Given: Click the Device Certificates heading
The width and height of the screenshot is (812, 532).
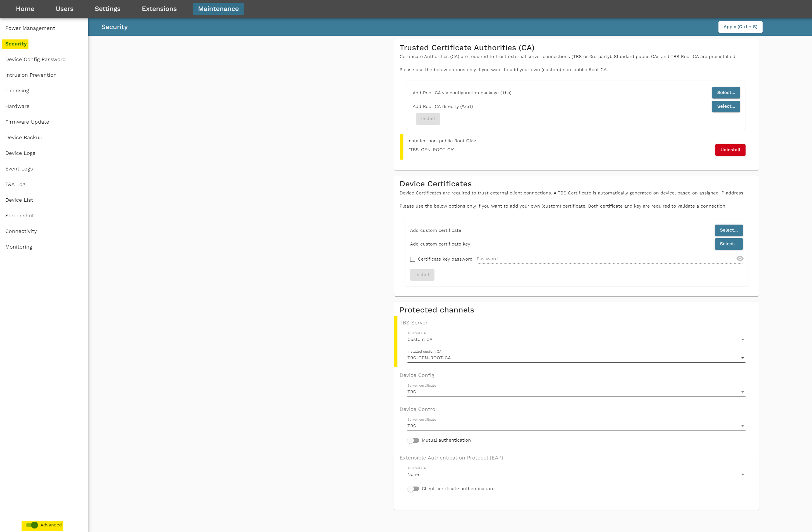Looking at the screenshot, I should (x=435, y=184).
